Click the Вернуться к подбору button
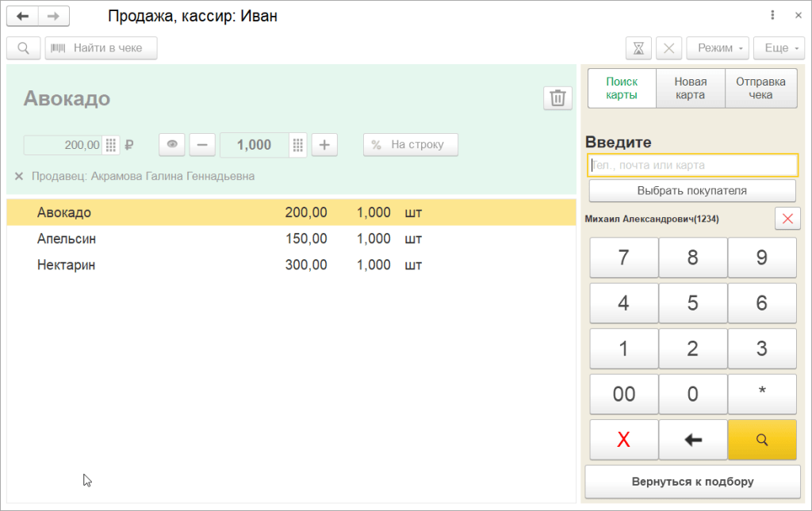 [x=692, y=481]
